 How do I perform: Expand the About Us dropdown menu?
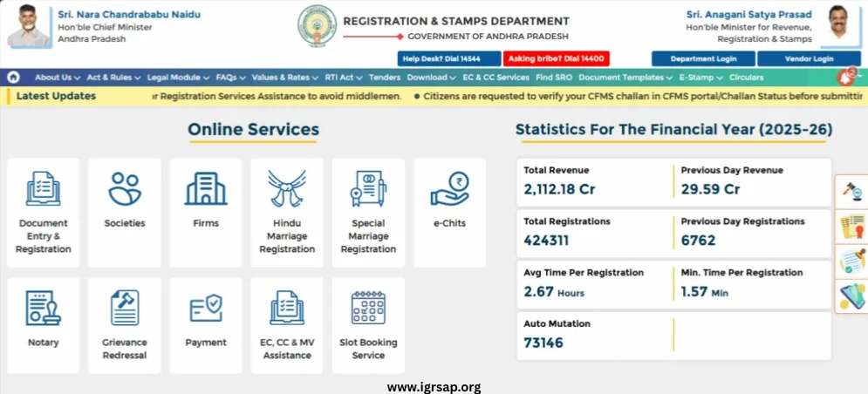58,78
